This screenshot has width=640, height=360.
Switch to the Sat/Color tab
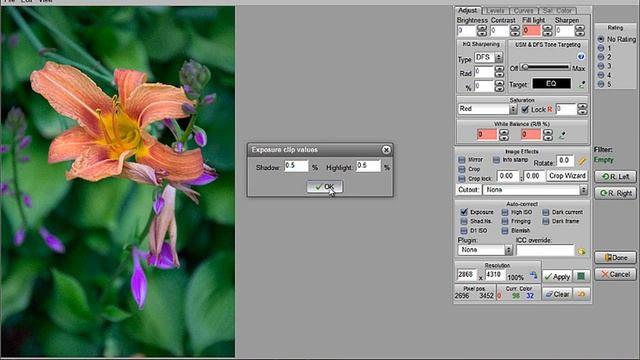557,11
